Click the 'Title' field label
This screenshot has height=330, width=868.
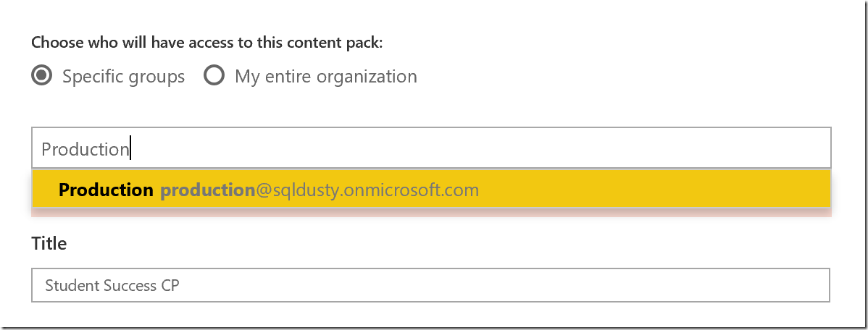click(49, 244)
